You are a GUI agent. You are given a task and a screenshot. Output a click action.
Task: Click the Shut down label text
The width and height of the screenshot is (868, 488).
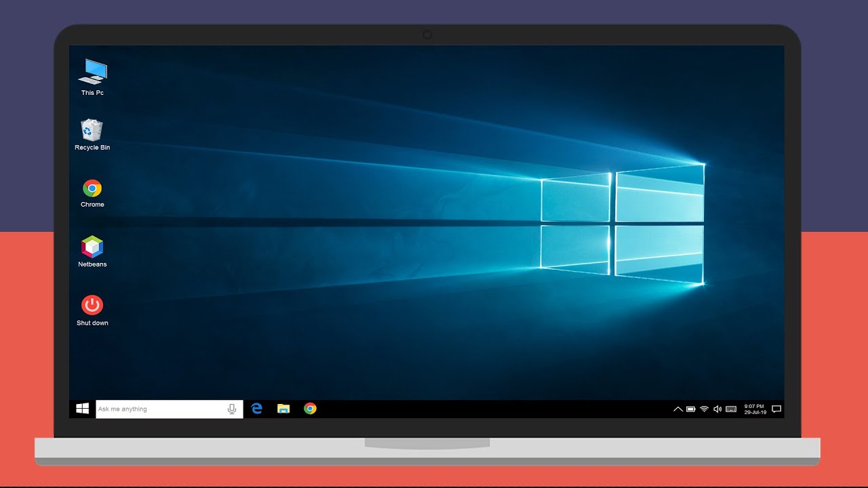click(92, 323)
